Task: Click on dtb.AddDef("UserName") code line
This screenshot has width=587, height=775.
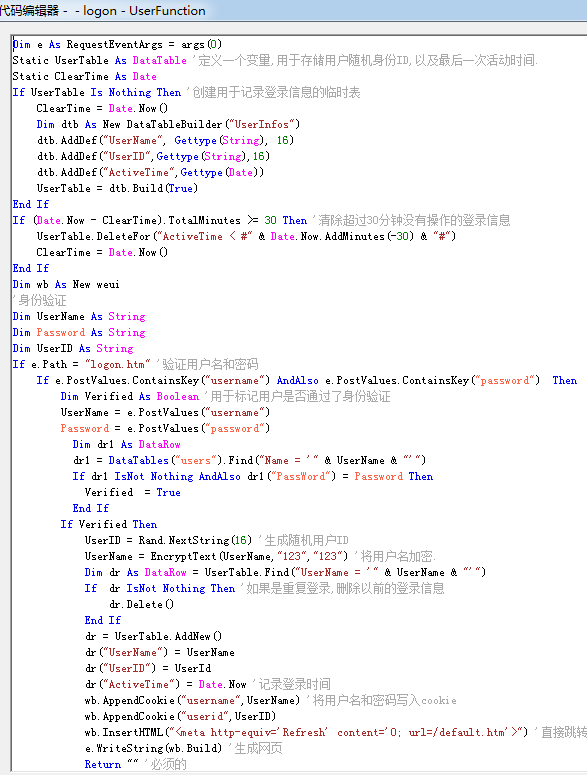Action: [x=165, y=140]
